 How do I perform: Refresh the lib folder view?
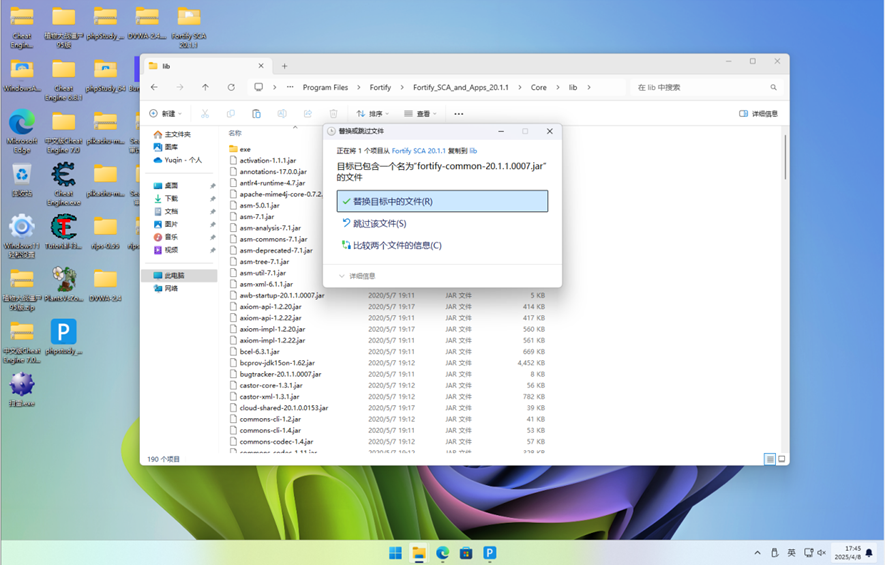[x=231, y=87]
